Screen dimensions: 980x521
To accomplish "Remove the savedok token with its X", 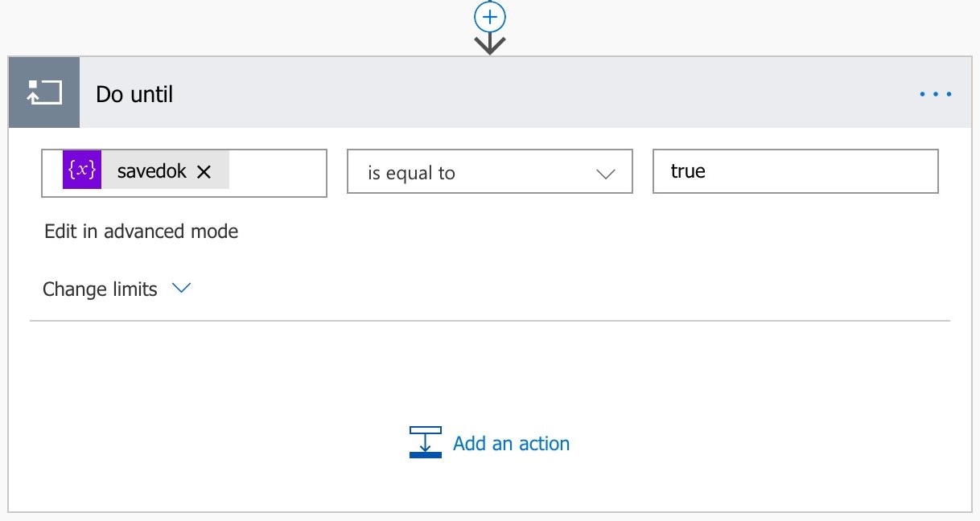I will (204, 171).
